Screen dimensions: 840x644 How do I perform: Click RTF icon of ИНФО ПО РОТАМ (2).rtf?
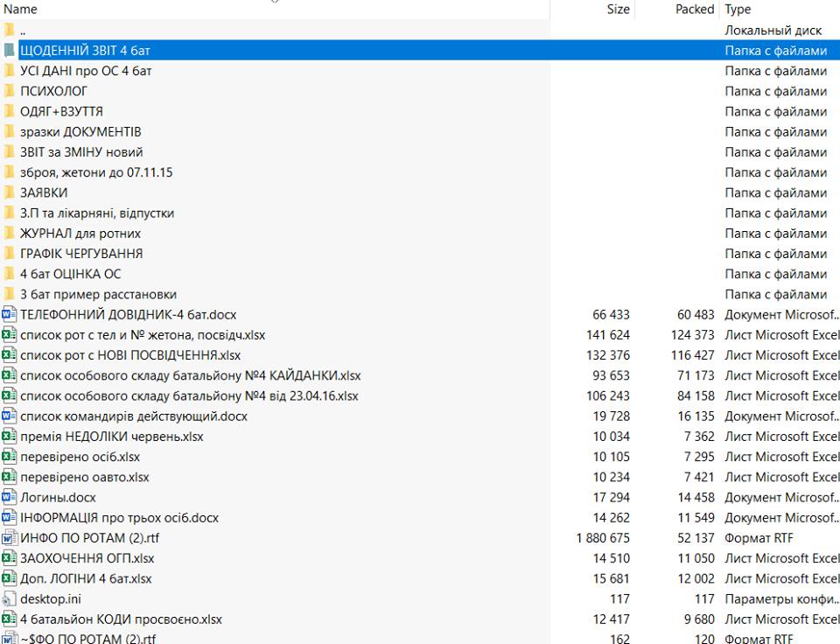10,537
